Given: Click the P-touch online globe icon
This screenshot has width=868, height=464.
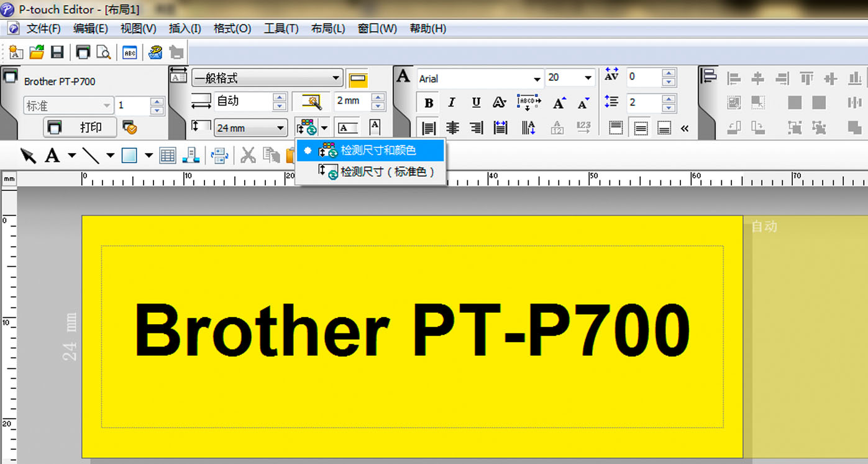Looking at the screenshot, I should coord(155,52).
